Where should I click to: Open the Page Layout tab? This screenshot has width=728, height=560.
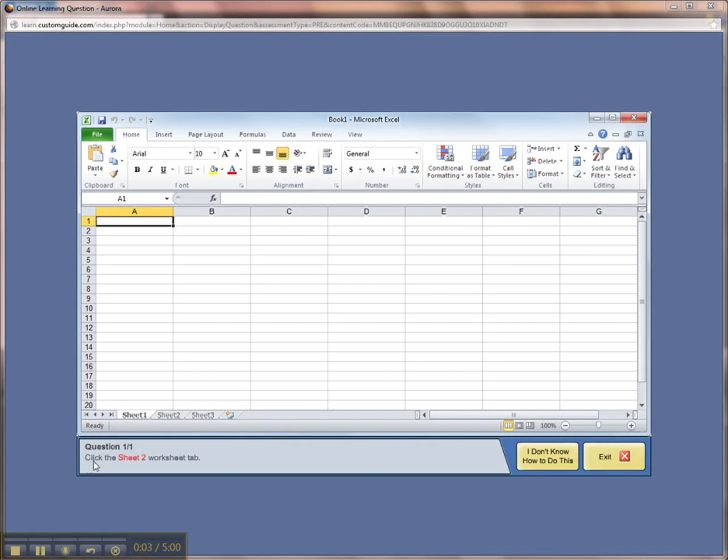click(x=205, y=135)
